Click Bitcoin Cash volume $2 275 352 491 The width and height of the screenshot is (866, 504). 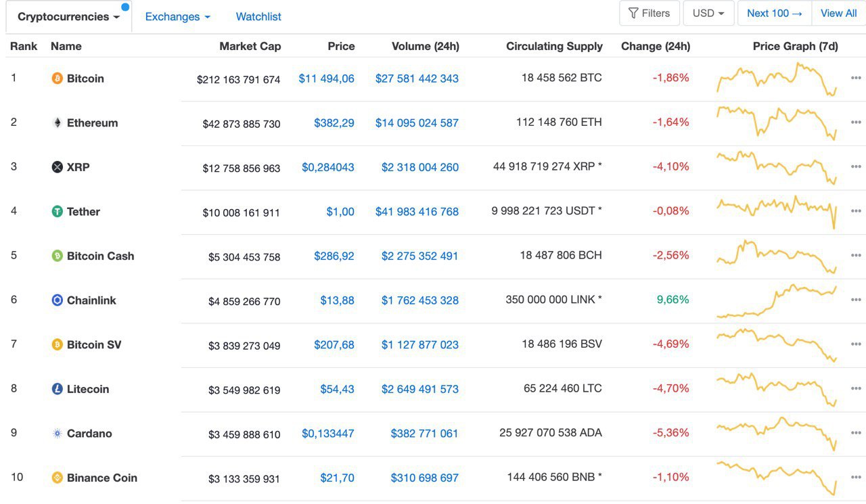point(420,256)
